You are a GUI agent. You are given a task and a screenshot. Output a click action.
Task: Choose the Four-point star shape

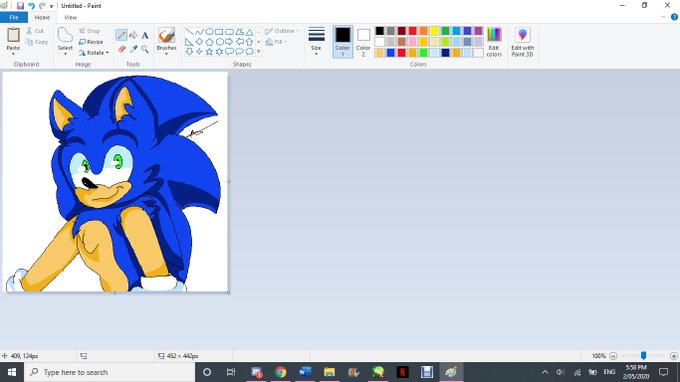coord(199,52)
